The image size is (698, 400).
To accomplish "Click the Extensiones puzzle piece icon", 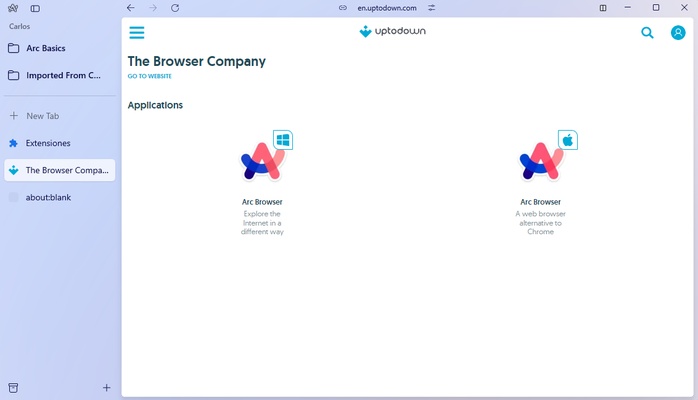I will click(13, 143).
